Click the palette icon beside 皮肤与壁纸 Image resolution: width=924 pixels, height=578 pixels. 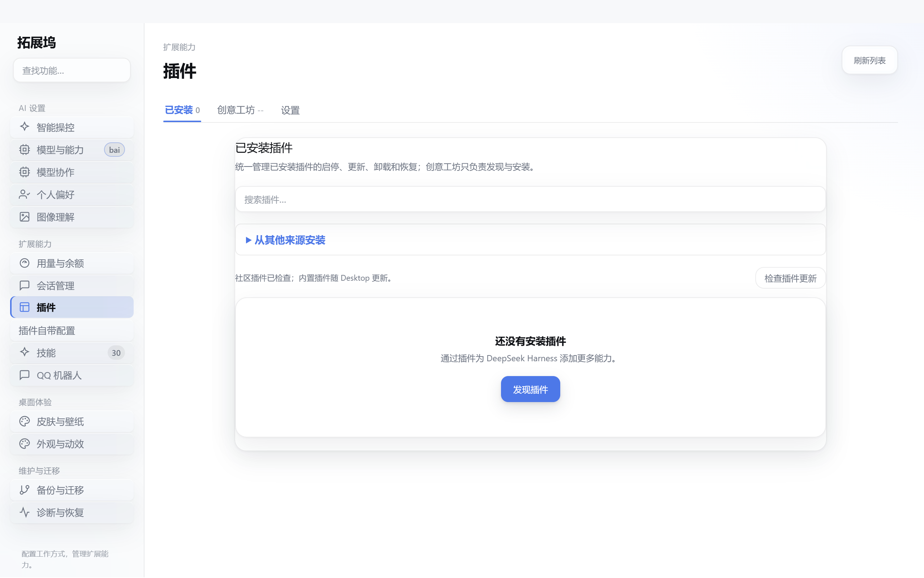pos(25,421)
